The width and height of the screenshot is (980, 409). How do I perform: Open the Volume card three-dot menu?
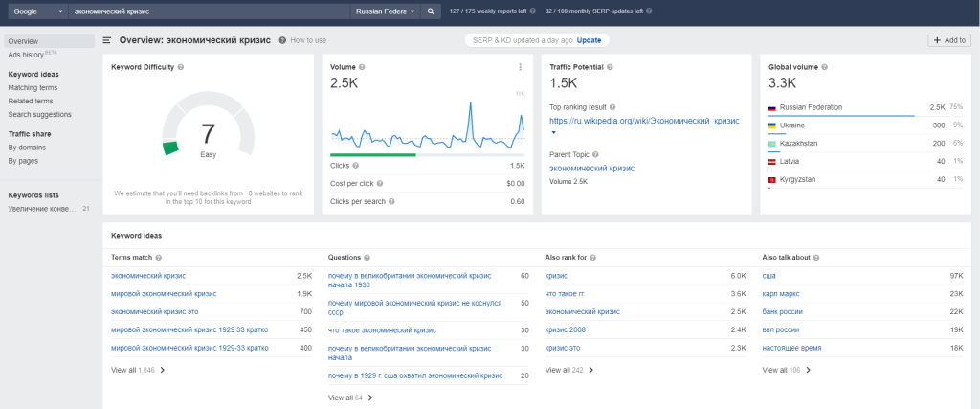(x=520, y=67)
